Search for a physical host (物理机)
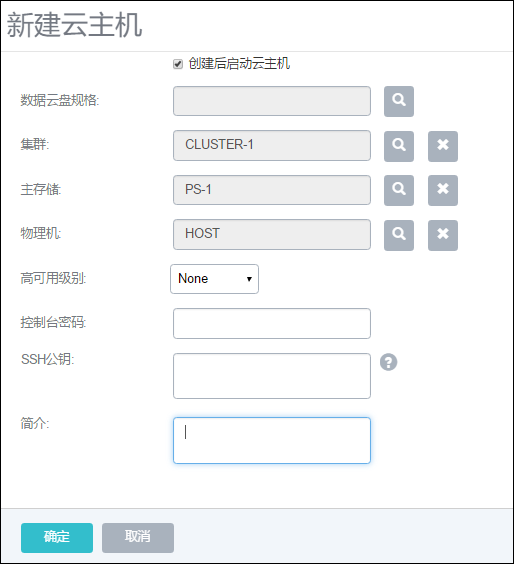514x564 pixels. click(399, 235)
